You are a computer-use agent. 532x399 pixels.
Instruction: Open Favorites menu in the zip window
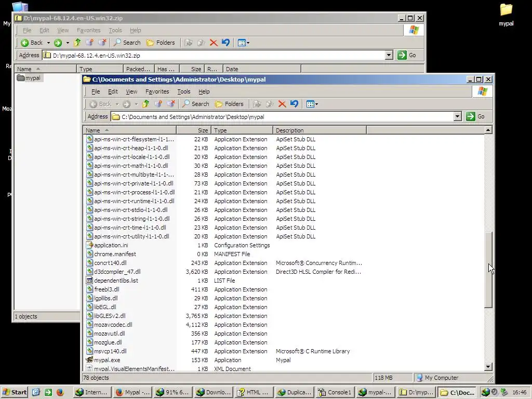pos(88,30)
